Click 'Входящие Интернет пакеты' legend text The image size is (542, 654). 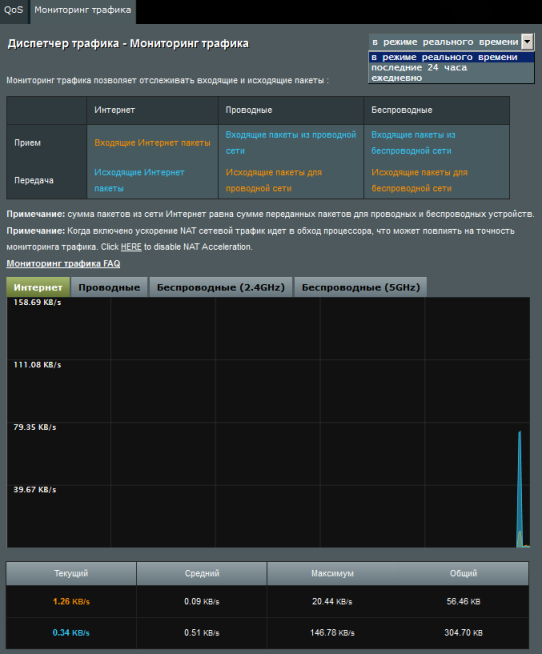tap(152, 143)
